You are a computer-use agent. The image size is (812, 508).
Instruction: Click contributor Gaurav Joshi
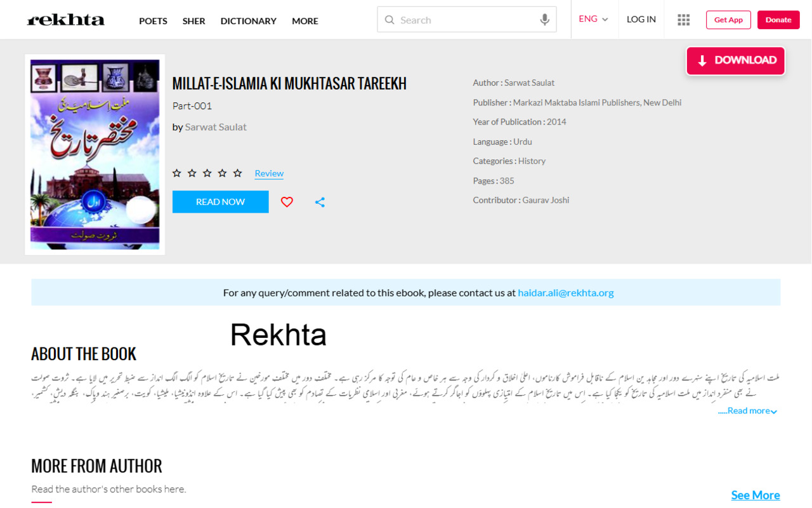pos(546,200)
